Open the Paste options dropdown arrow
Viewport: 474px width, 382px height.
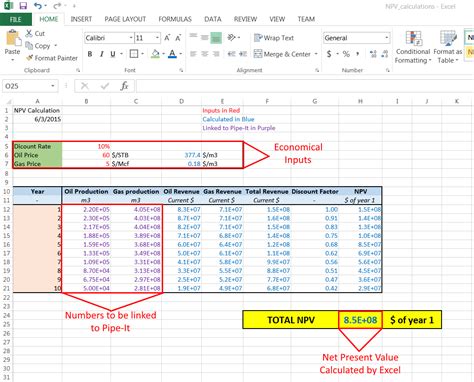click(x=13, y=60)
